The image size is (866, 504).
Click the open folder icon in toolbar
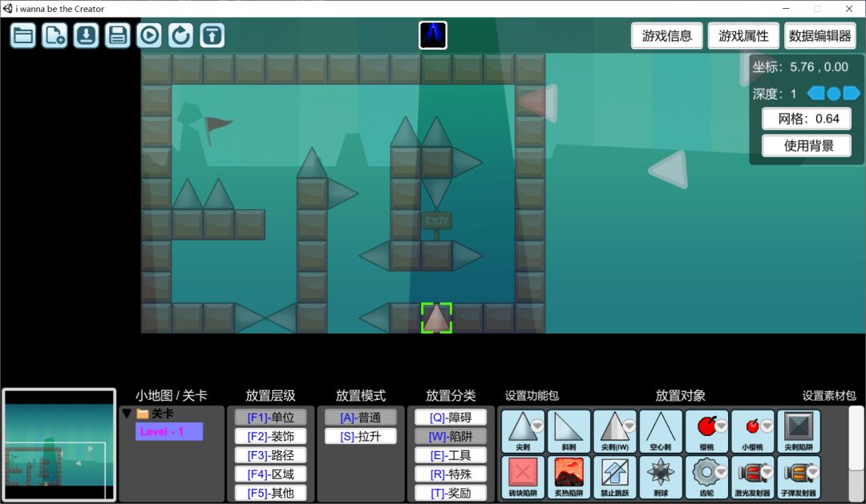[x=23, y=35]
